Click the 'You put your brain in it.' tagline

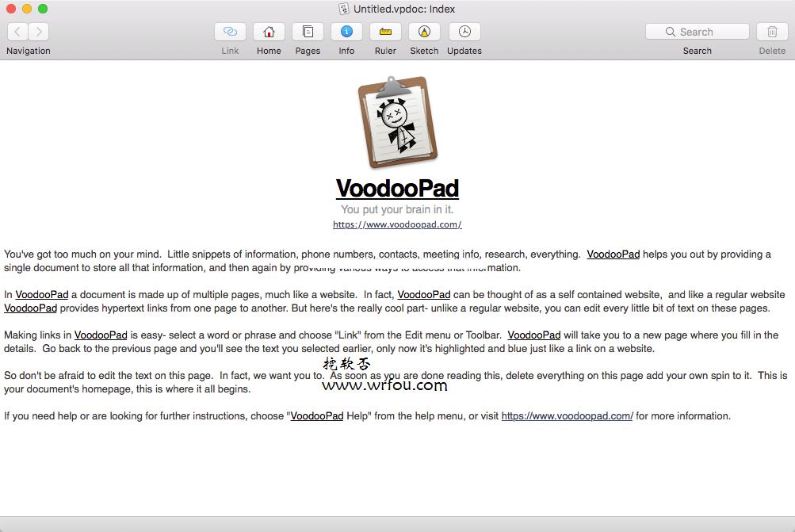coord(398,209)
